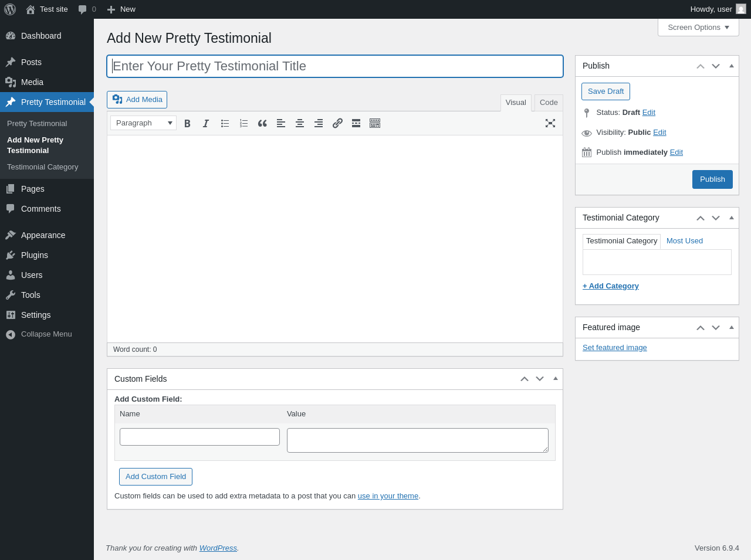Click the testimonial title input field
The width and height of the screenshot is (751, 560).
pos(335,66)
